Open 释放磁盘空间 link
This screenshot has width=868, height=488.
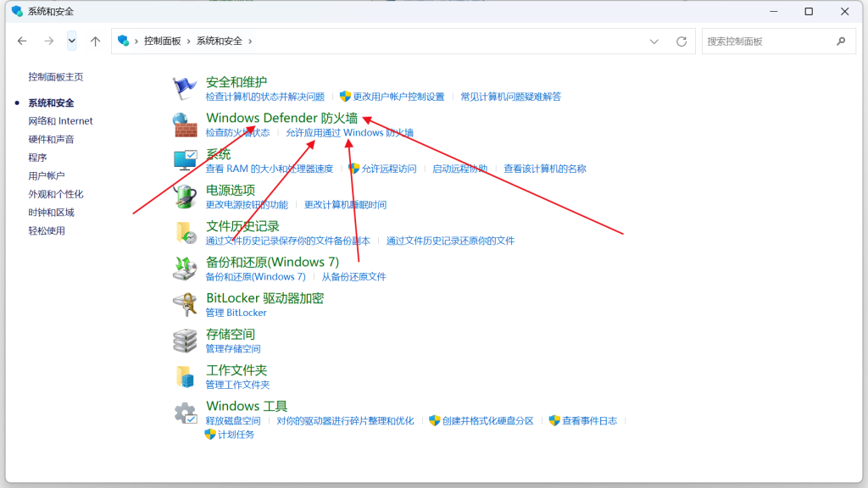tap(233, 421)
